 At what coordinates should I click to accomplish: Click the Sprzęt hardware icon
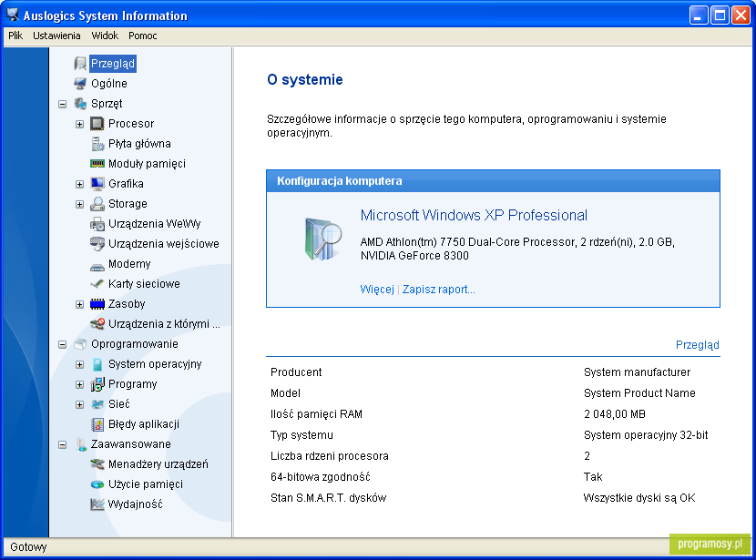coord(80,104)
